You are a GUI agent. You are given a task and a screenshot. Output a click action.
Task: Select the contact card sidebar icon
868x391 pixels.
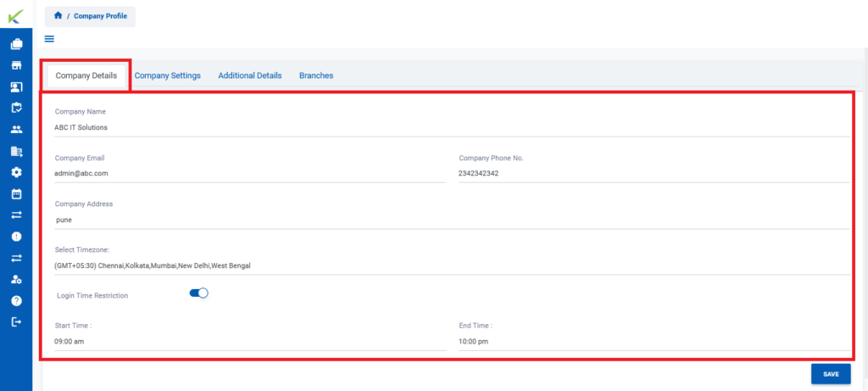click(x=17, y=87)
